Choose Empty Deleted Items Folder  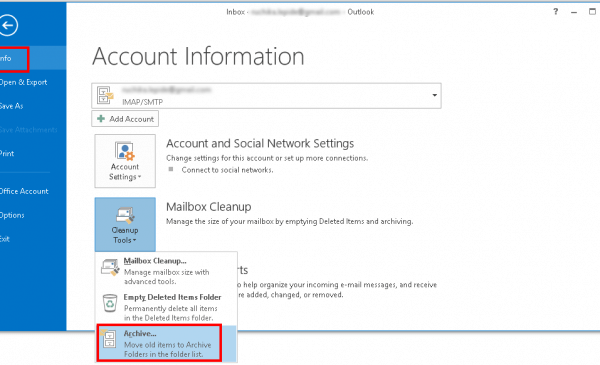pyautogui.click(x=166, y=307)
